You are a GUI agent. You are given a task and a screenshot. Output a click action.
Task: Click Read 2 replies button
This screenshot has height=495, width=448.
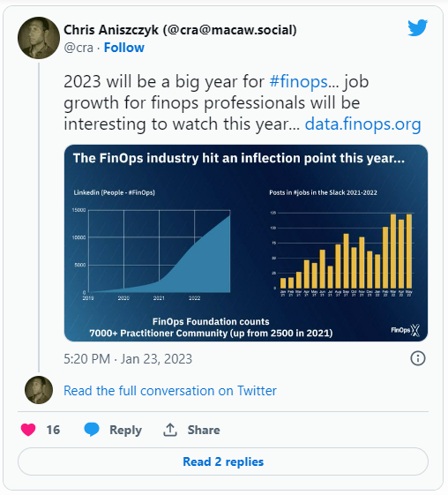point(223,461)
